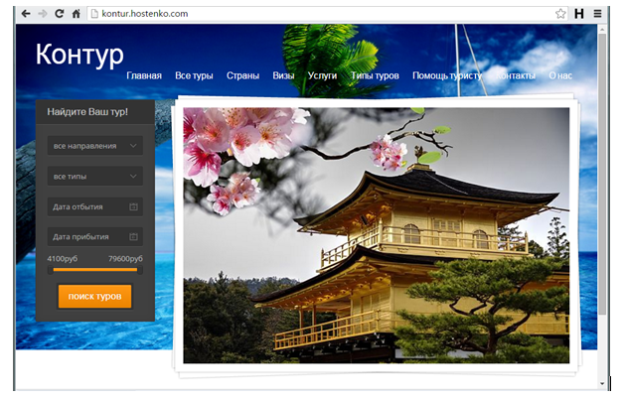The height and width of the screenshot is (398, 624).
Task: Click the browser back arrow
Action: click(x=26, y=14)
